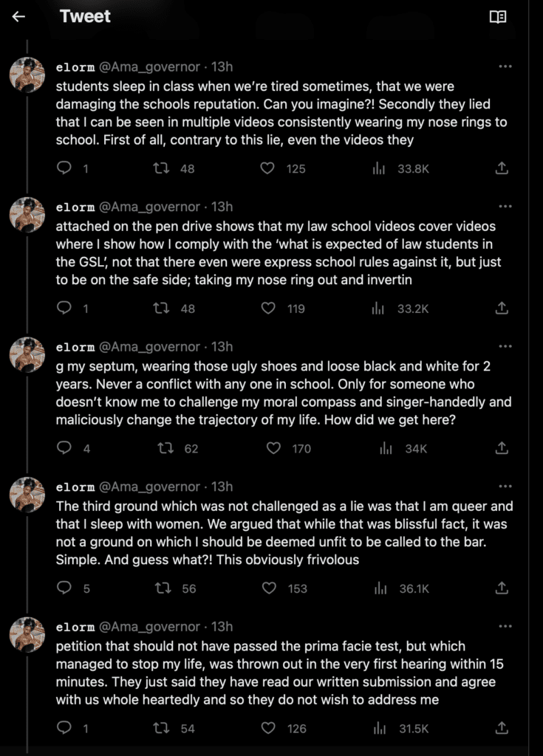The image size is (543, 756).
Task: Like the tweet showing 153 likes
Action: click(x=269, y=588)
